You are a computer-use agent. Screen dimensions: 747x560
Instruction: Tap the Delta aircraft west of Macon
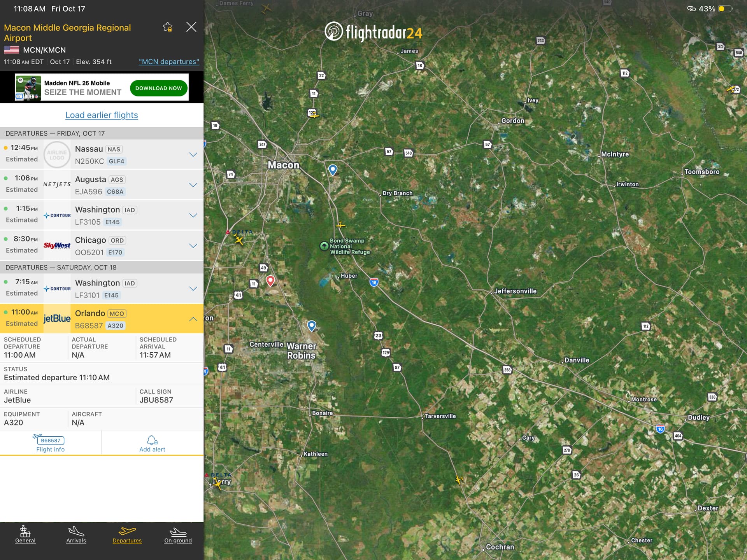tap(239, 240)
